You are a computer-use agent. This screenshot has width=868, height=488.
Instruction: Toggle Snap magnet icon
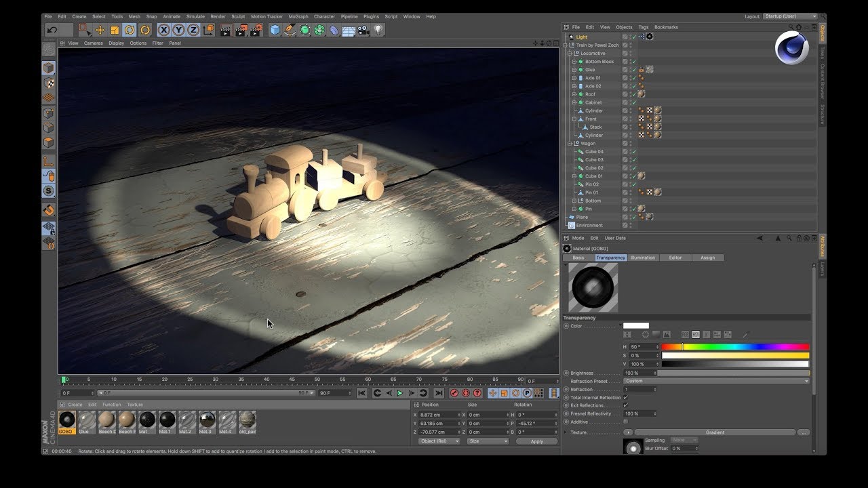(49, 210)
